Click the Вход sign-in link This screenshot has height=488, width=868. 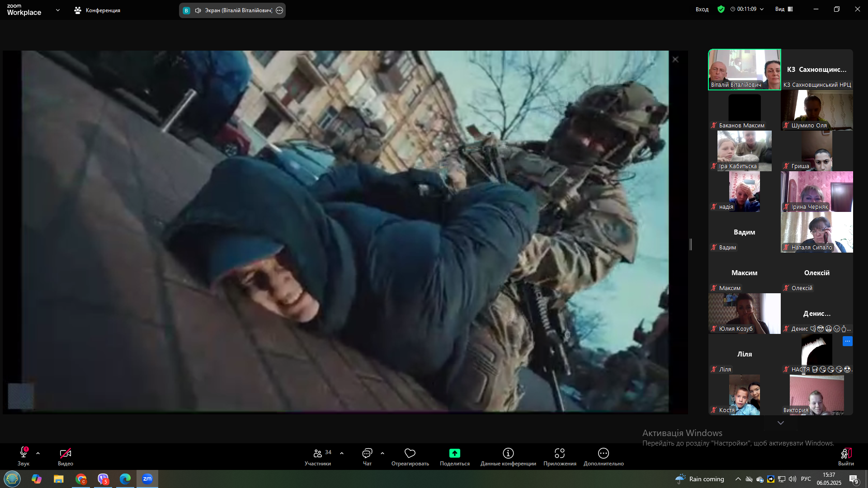[702, 9]
